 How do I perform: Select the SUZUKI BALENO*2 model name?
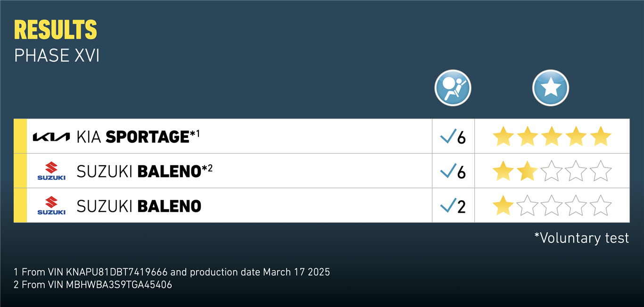tap(144, 171)
